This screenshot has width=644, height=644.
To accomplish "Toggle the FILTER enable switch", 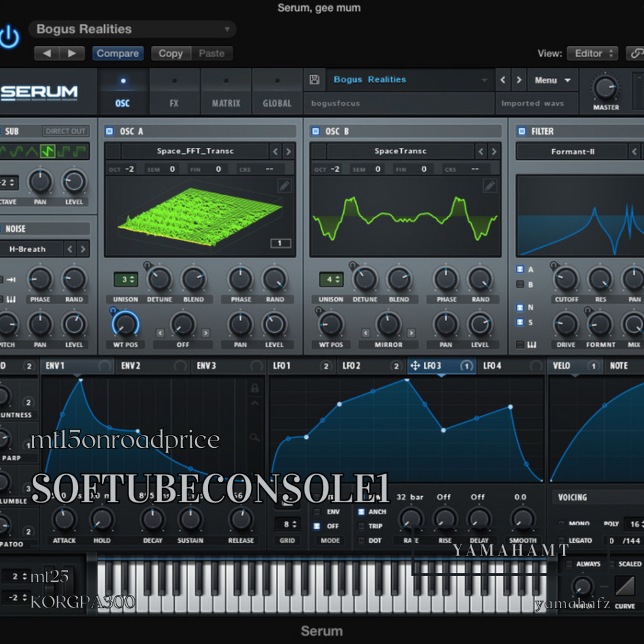I will (521, 131).
